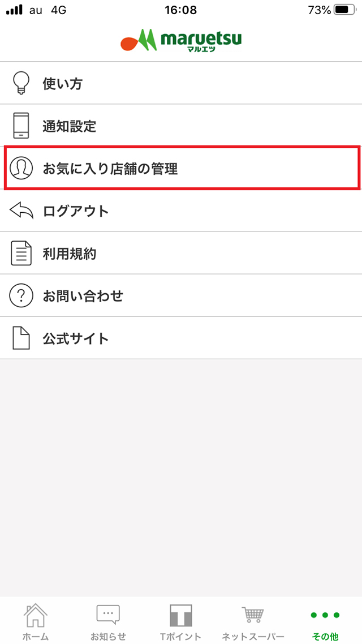Tap the shopping cart icon for ネットスーパー

click(x=253, y=613)
